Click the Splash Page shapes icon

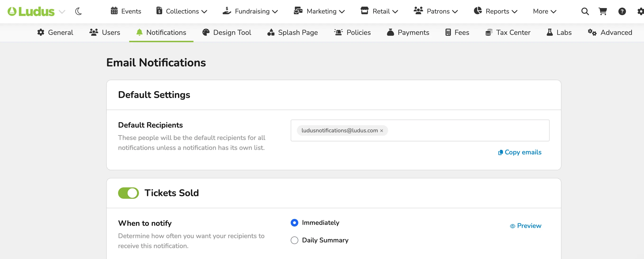point(271,32)
